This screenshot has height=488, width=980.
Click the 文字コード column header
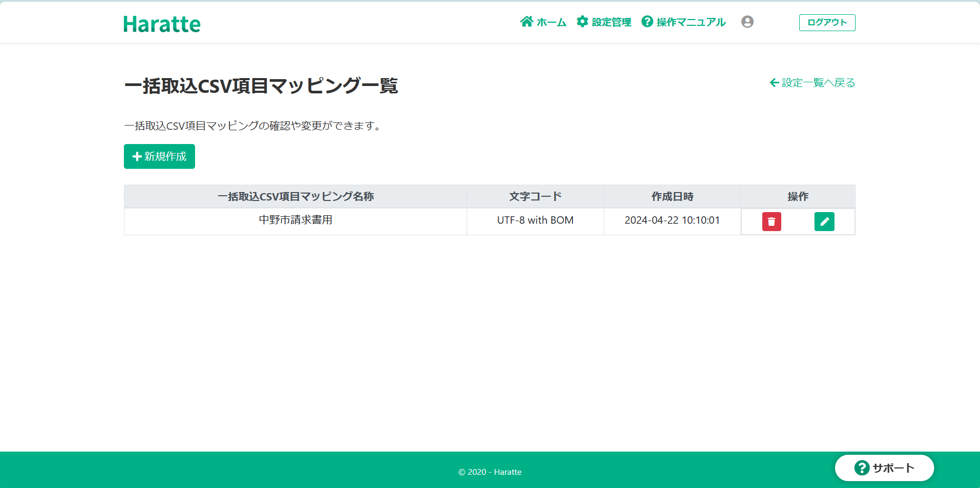point(535,196)
